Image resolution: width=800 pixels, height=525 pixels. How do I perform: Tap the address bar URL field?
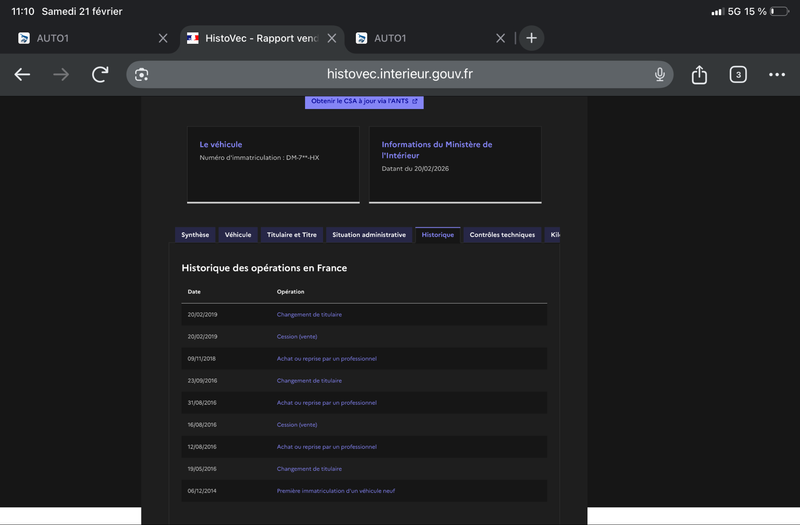click(x=400, y=75)
